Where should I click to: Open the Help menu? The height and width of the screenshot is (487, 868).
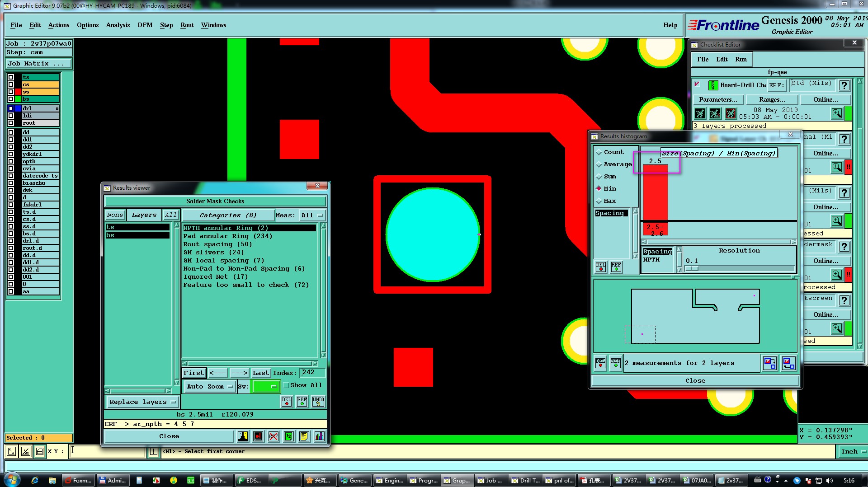tap(670, 25)
